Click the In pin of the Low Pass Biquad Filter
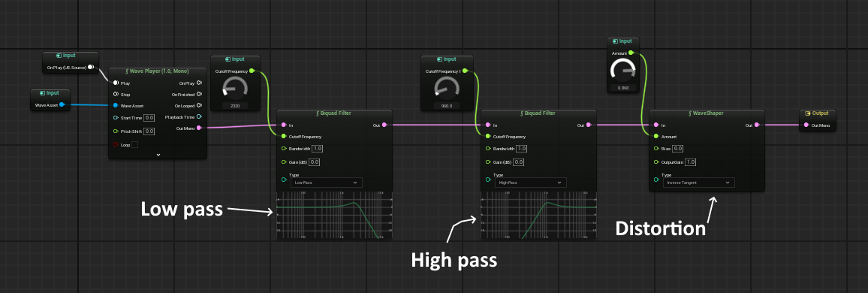868x293 pixels. click(284, 125)
